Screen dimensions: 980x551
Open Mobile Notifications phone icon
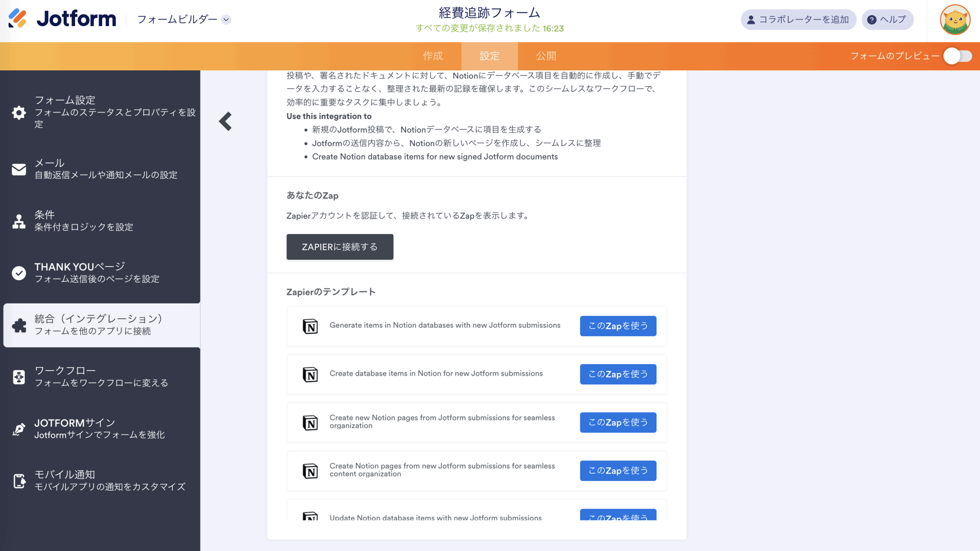[19, 481]
